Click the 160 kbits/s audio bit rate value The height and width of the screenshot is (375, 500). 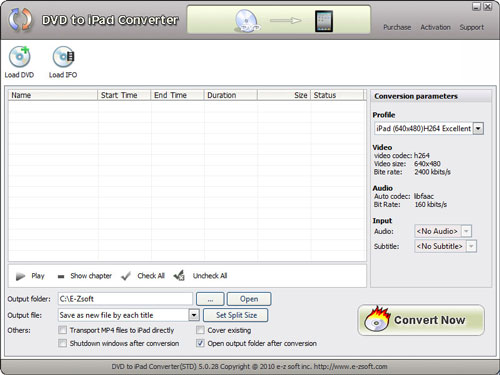click(x=430, y=204)
